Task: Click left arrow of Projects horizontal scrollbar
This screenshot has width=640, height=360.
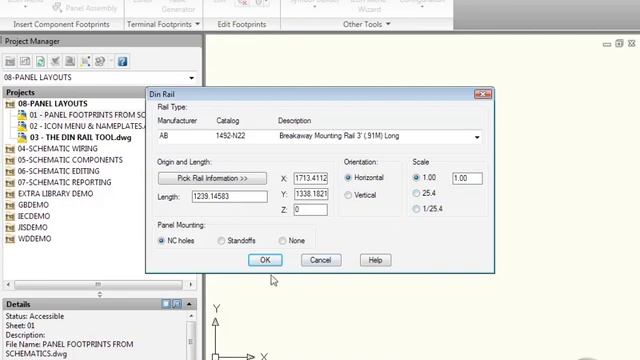Action: [8, 284]
